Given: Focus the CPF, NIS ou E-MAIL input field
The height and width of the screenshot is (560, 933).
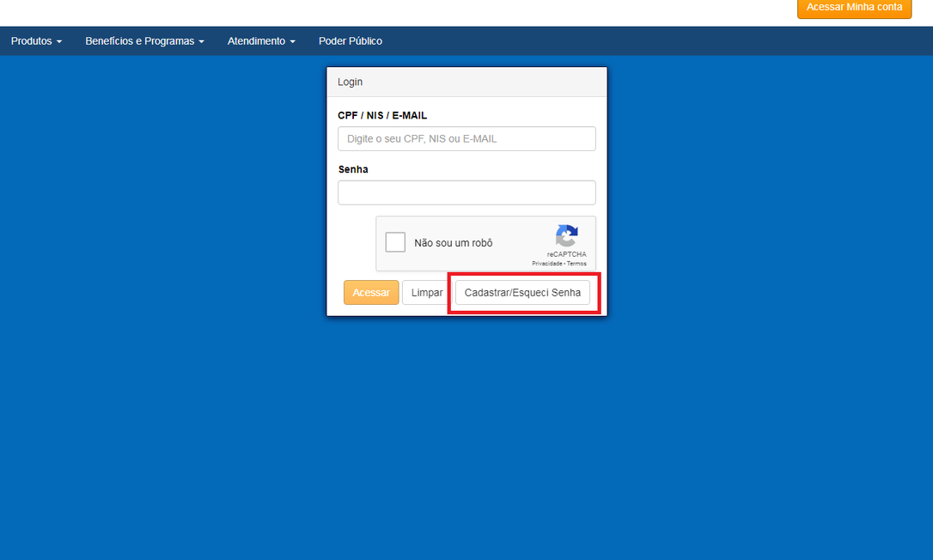Looking at the screenshot, I should [x=466, y=138].
